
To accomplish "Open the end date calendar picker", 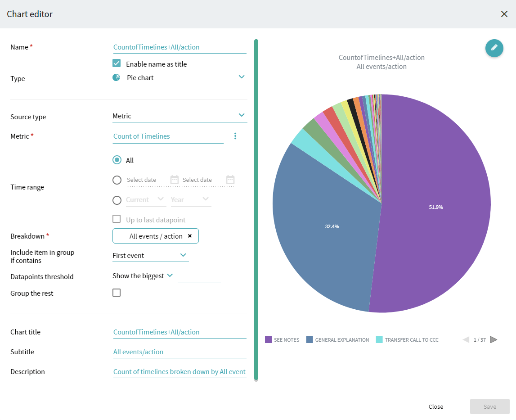I will pyautogui.click(x=230, y=180).
